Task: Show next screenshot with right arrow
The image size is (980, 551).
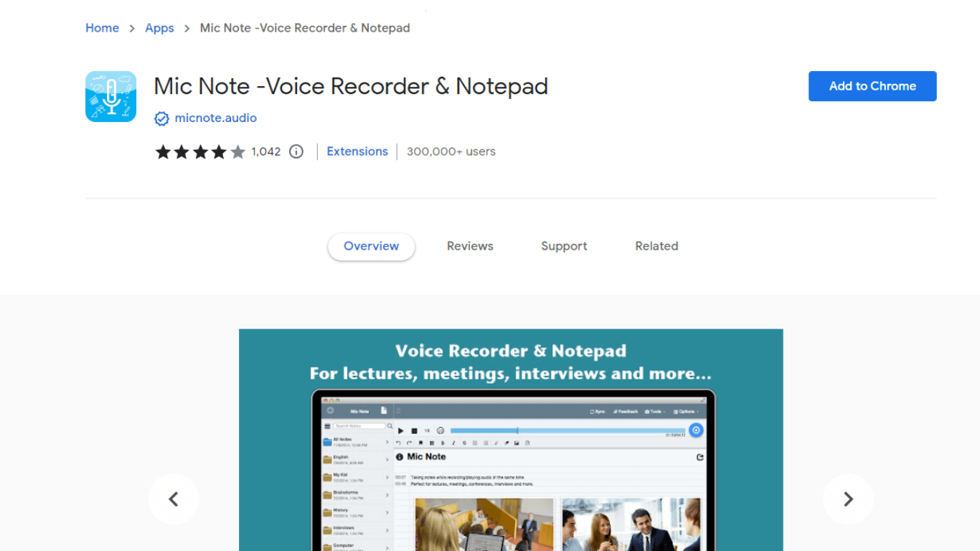Action: pyautogui.click(x=848, y=499)
